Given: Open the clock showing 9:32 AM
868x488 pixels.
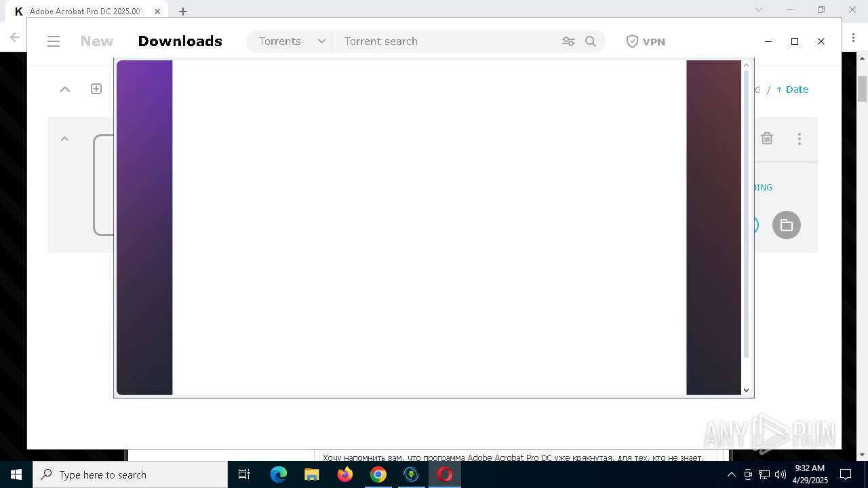Looking at the screenshot, I should pos(810,474).
